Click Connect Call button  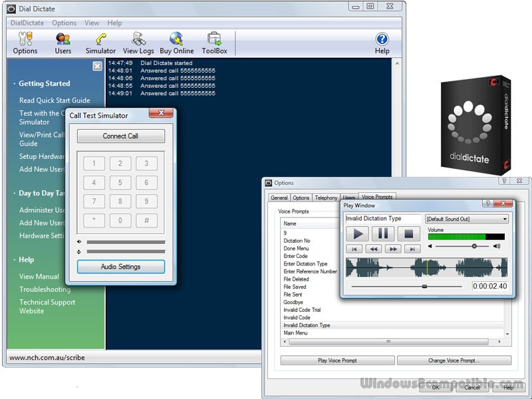[x=120, y=136]
